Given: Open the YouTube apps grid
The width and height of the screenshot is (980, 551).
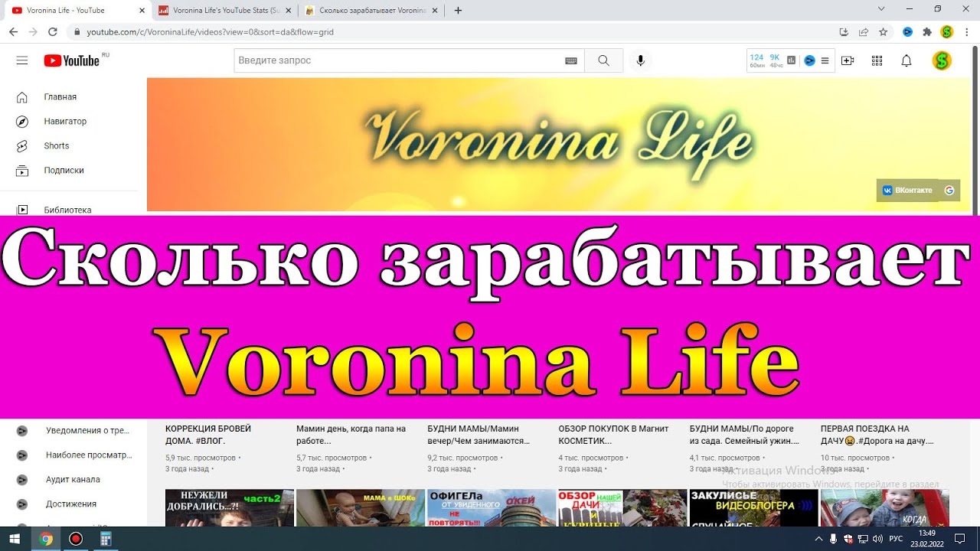Looking at the screenshot, I should pos(877,60).
